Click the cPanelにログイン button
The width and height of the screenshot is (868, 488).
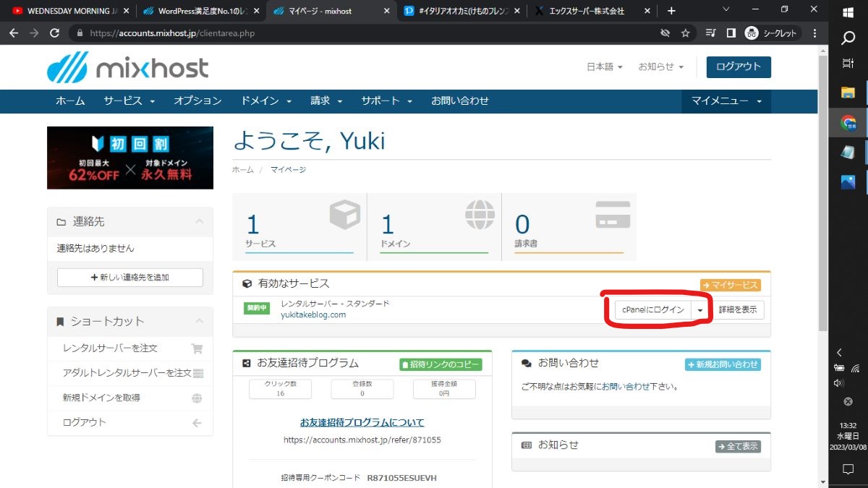(x=653, y=310)
